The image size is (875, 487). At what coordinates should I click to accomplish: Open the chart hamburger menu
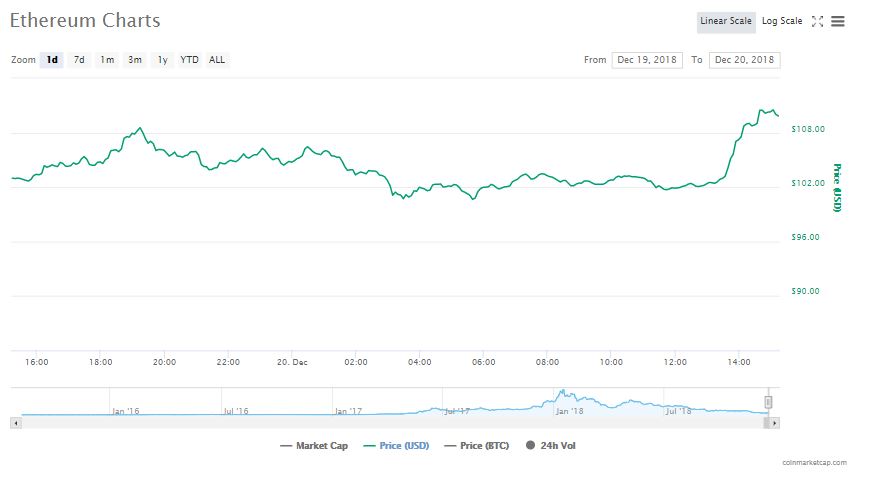coord(838,21)
